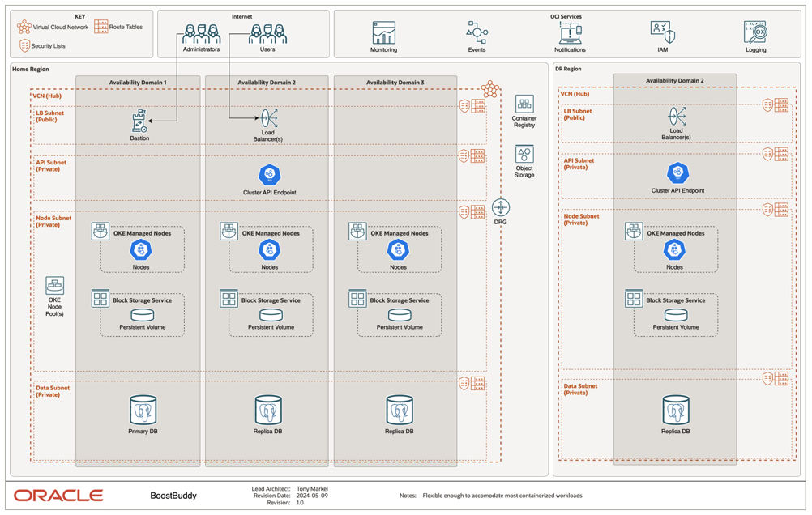The image size is (812, 515).
Task: Open the Container Registry icon
Action: pos(524,105)
